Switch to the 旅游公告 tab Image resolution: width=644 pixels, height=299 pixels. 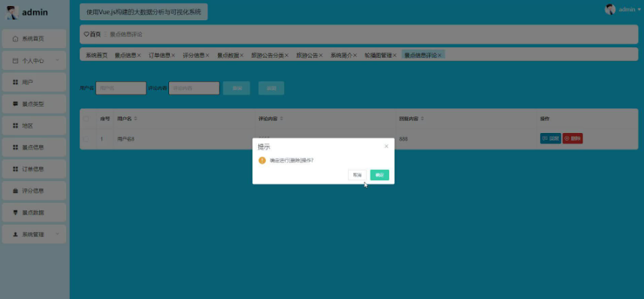pyautogui.click(x=307, y=55)
